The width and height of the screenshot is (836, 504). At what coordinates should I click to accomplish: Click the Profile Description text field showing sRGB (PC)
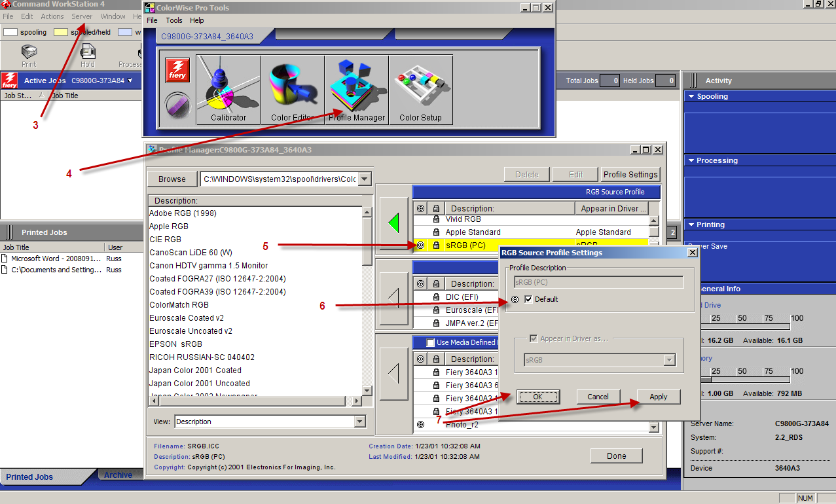coord(599,282)
